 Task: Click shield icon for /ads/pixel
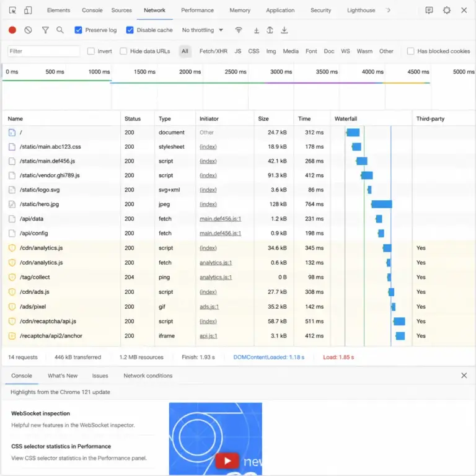point(12,307)
